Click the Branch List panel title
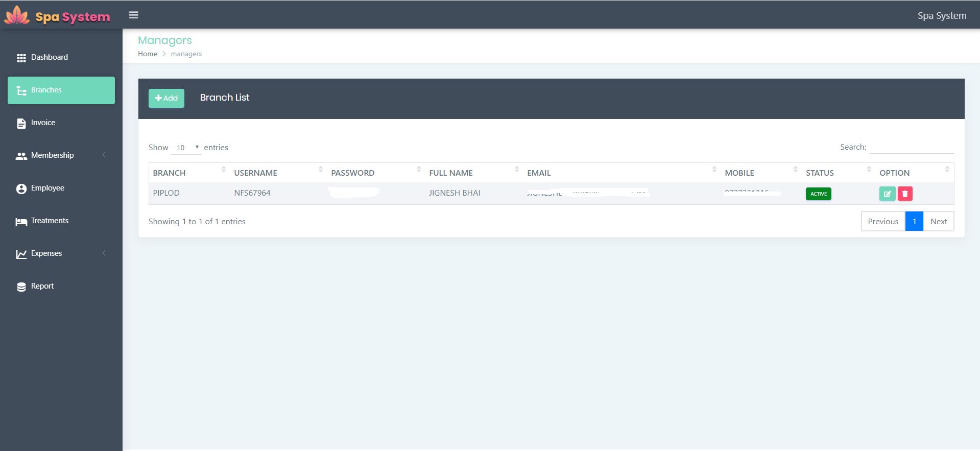 (225, 98)
